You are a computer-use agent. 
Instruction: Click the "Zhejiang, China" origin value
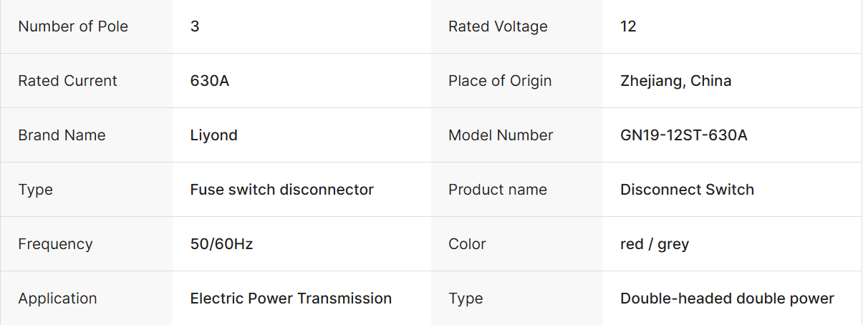[x=675, y=81]
